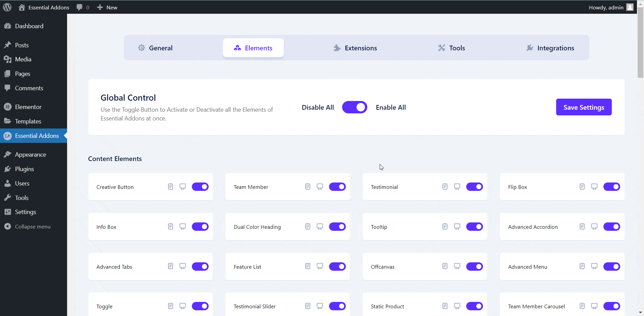
Task: Toggle the Global Control enable all switch
Action: click(x=355, y=107)
